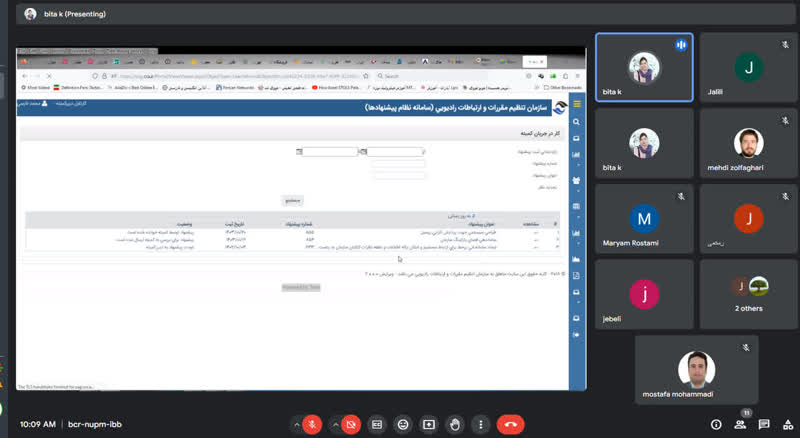Screen dimensions: 800x438
Task: Select the mostafa mohammadi participant tile
Action: 696,370
